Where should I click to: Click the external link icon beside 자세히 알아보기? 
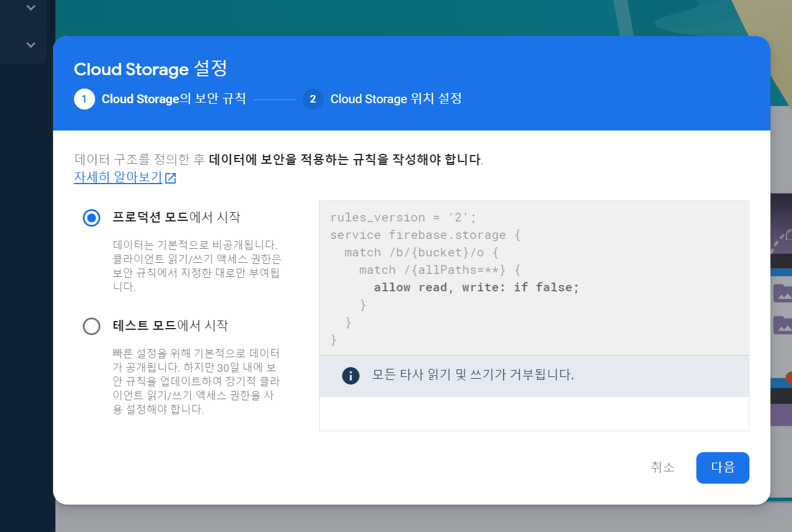coord(170,178)
